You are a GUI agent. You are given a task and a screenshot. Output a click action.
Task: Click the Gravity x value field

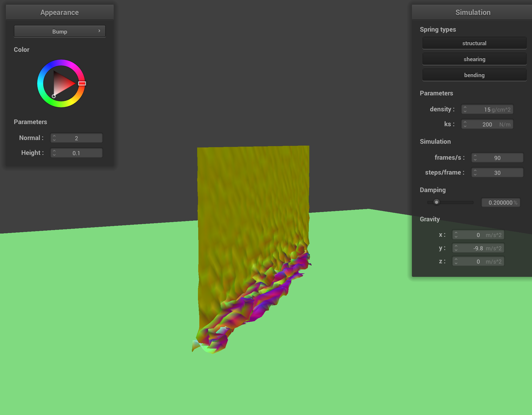[478, 235]
